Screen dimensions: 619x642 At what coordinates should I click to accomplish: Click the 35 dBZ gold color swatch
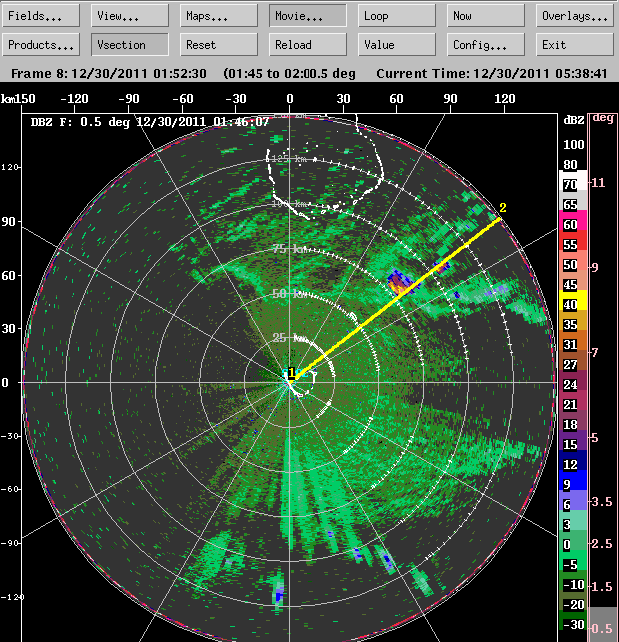click(573, 321)
